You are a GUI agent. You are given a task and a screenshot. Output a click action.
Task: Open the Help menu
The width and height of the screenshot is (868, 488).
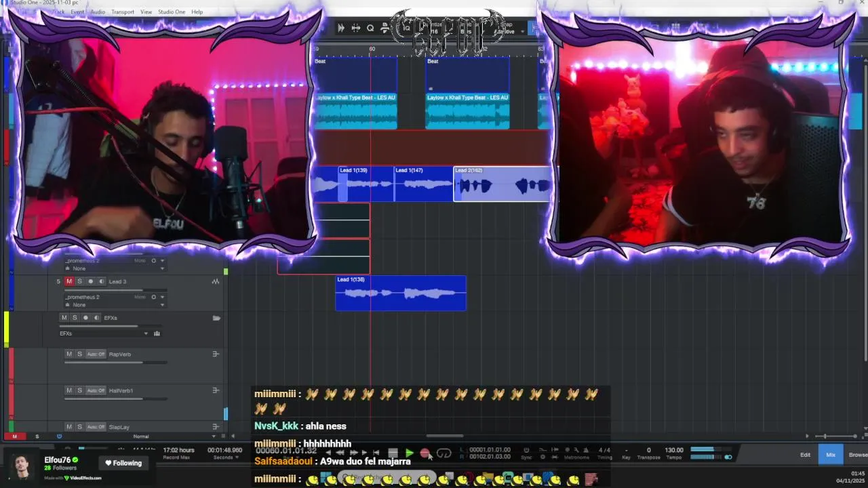tap(197, 12)
